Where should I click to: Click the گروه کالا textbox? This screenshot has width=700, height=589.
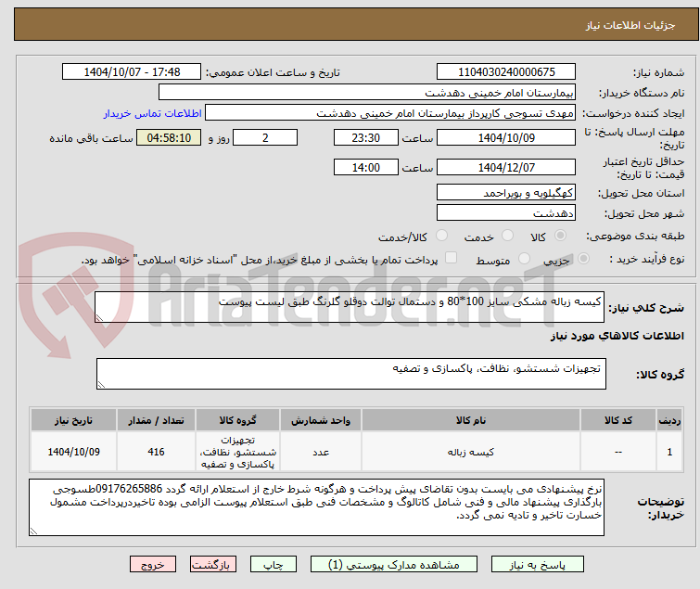pos(350,374)
